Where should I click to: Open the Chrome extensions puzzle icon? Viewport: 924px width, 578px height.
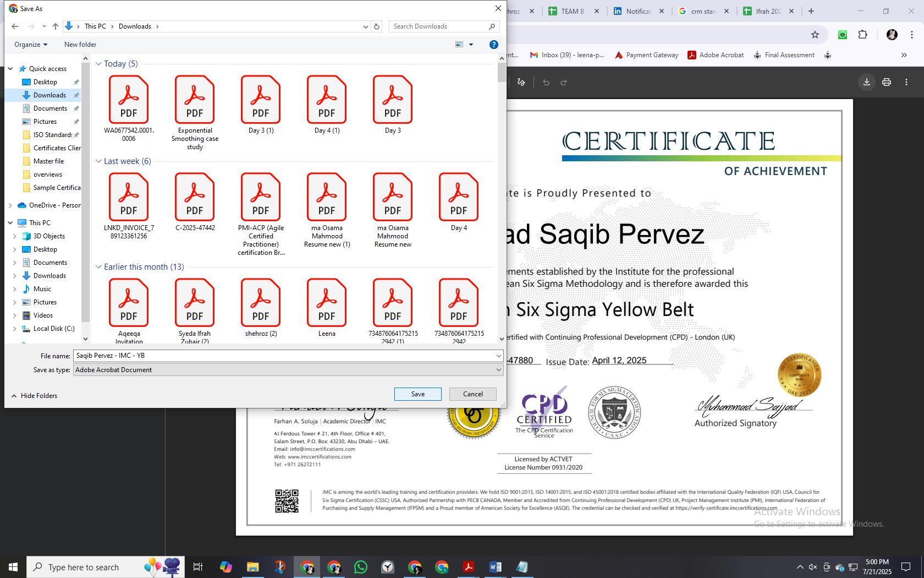pos(862,35)
